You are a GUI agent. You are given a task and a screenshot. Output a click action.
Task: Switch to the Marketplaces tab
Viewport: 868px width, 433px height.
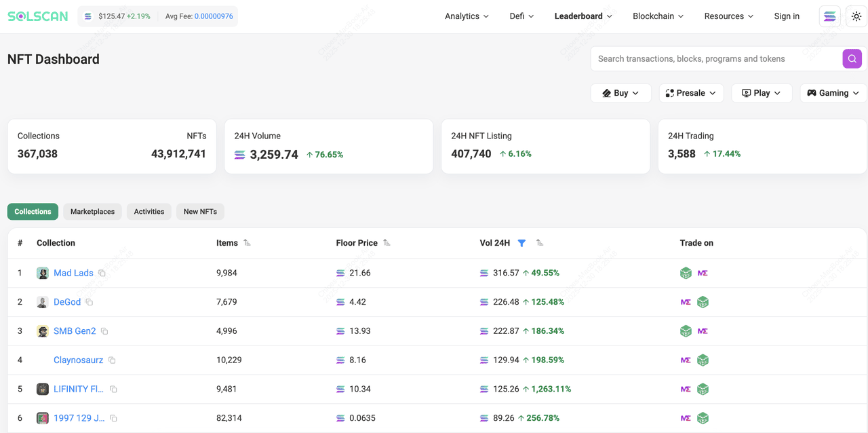click(92, 212)
